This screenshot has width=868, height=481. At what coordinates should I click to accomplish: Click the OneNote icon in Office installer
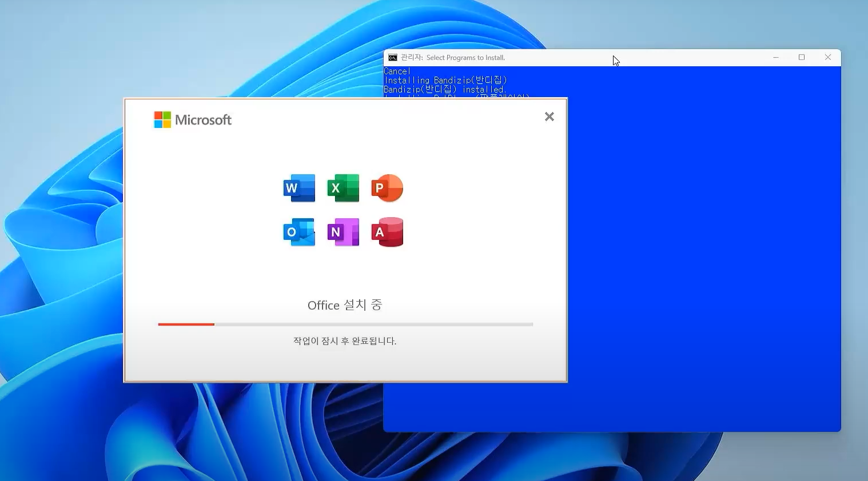point(343,232)
